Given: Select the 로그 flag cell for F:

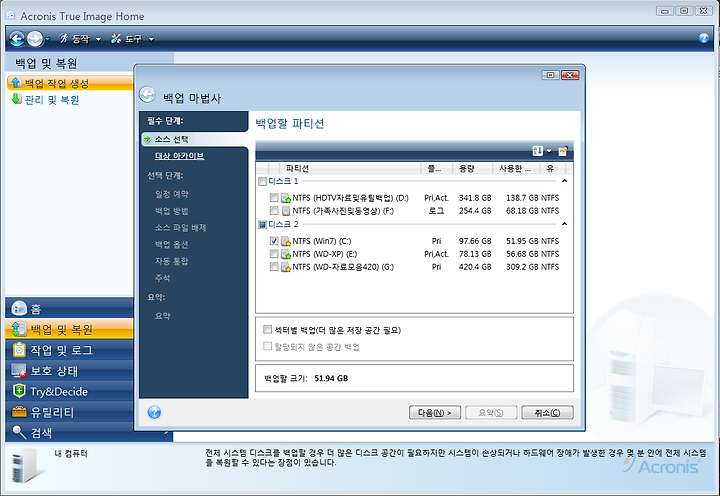Looking at the screenshot, I should pos(436,211).
